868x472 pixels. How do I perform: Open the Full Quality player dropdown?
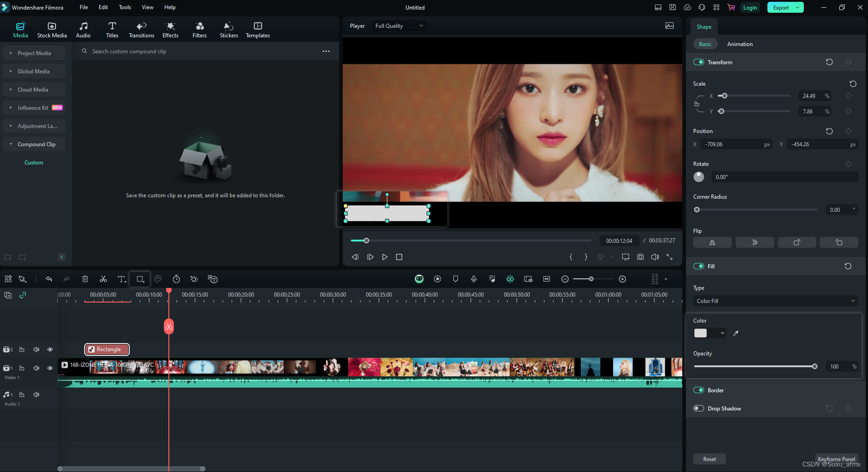[399, 26]
